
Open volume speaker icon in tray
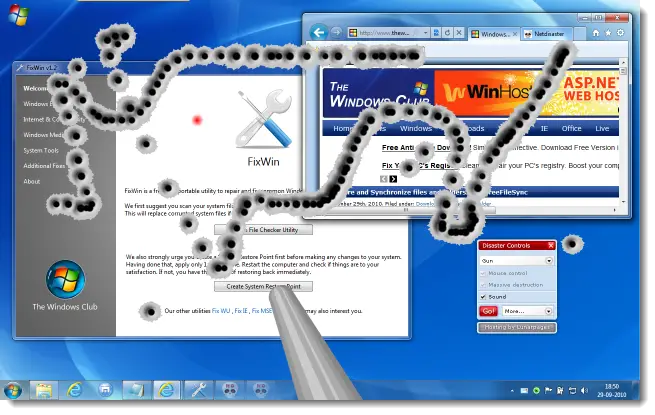(x=584, y=390)
